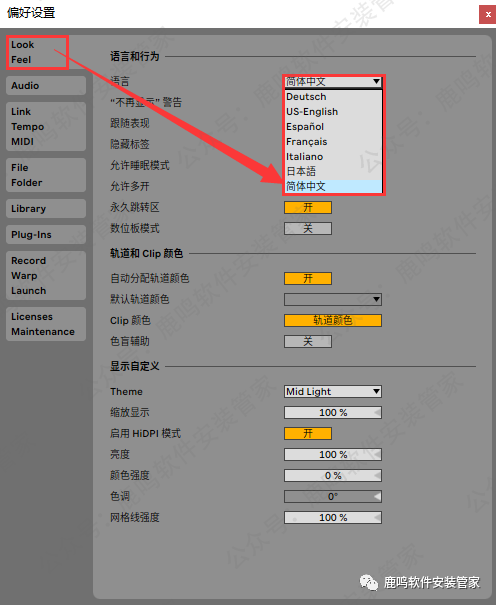Choose US-English from the language list
The height and width of the screenshot is (605, 496).
[333, 112]
